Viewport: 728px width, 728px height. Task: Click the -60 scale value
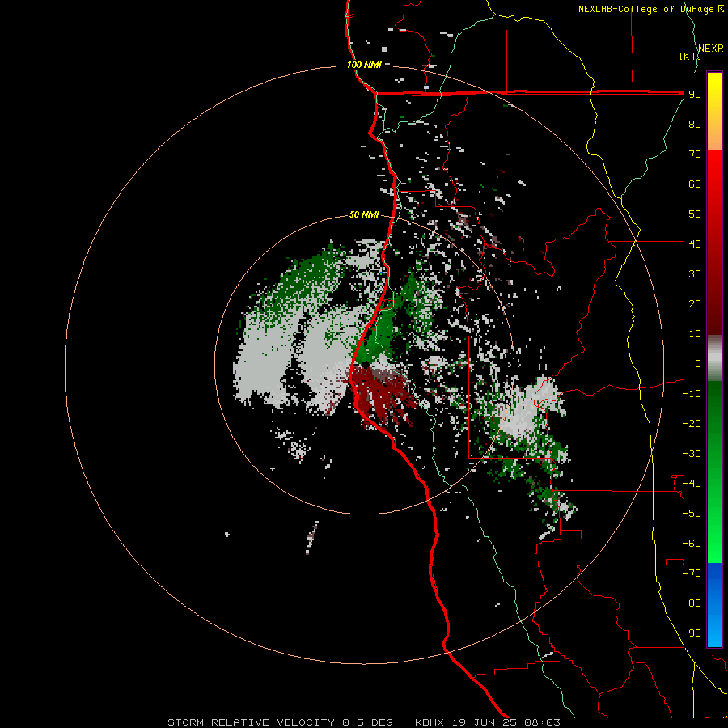[x=692, y=544]
